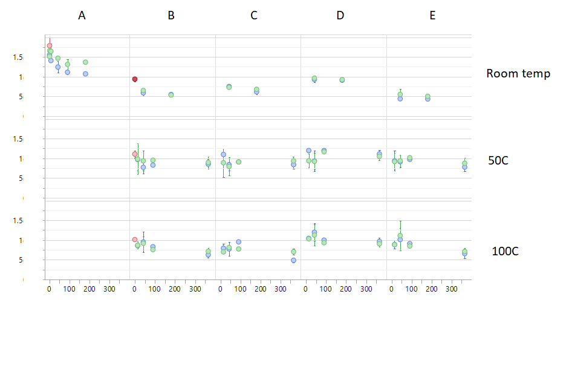Click the red data point in panel B 50C row
569x392 pixels.
click(134, 154)
